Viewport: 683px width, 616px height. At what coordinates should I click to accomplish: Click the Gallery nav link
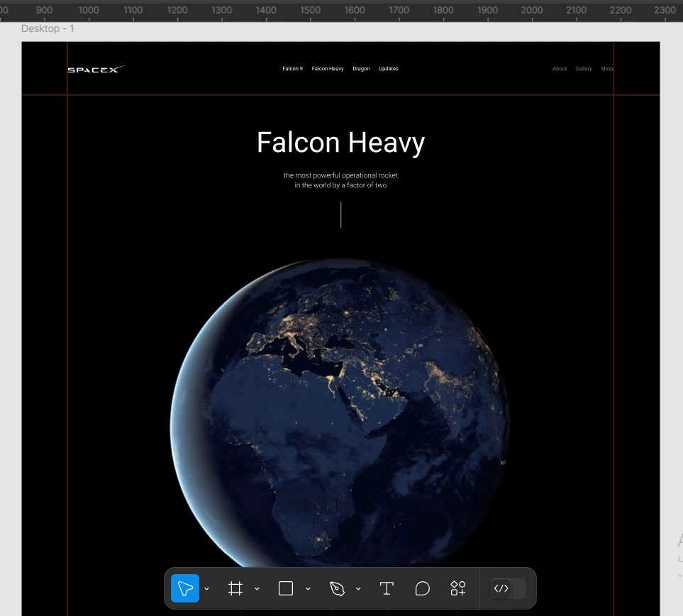click(584, 68)
